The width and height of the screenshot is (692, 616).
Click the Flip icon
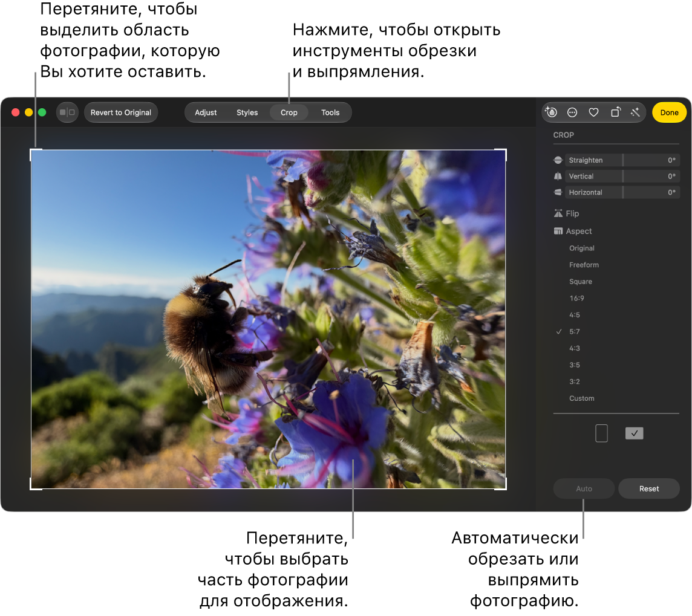(558, 213)
